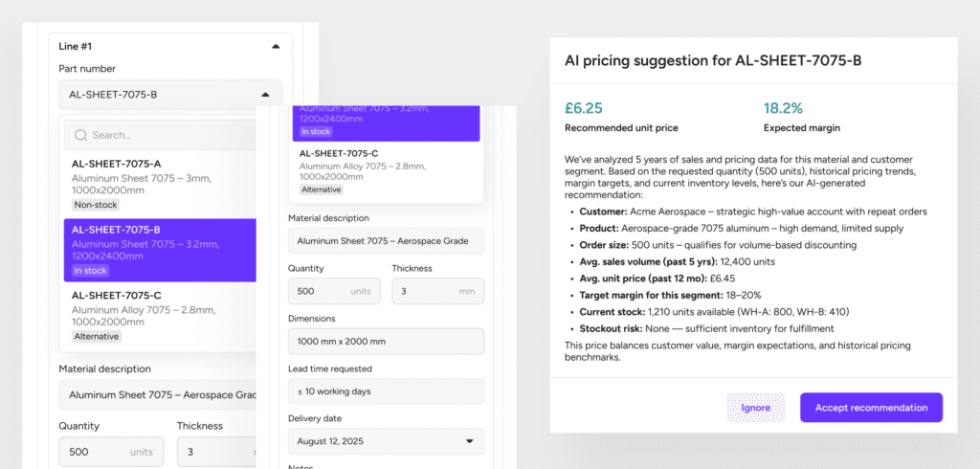Click the Quantity field in middle panel

334,291
